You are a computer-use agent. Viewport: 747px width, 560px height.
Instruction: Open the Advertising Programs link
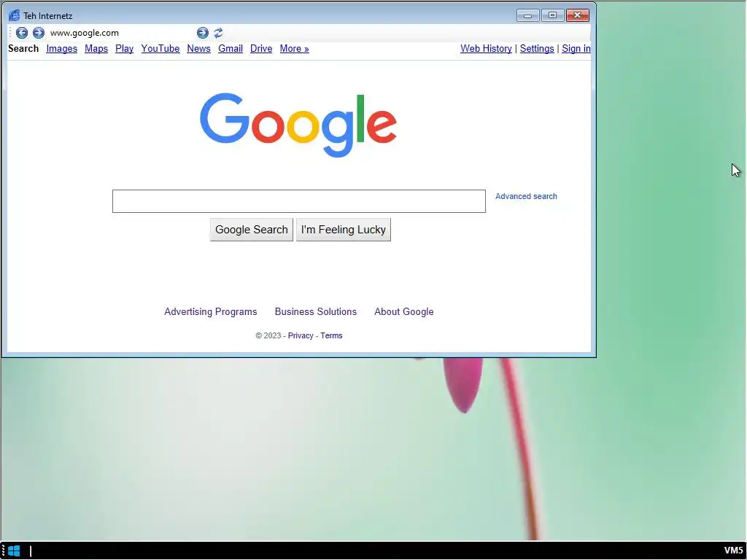pos(211,311)
